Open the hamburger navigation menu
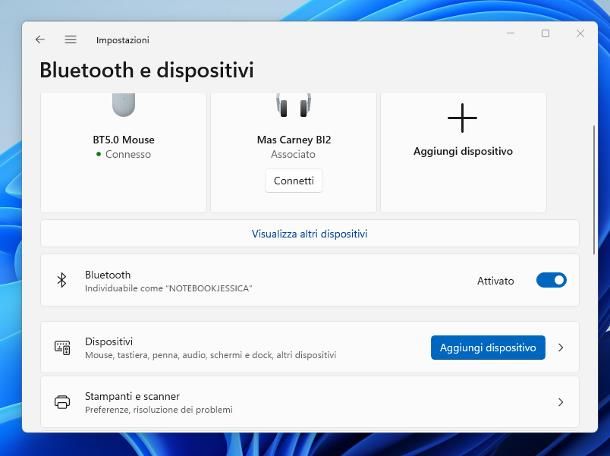The width and height of the screenshot is (610, 456). [70, 39]
